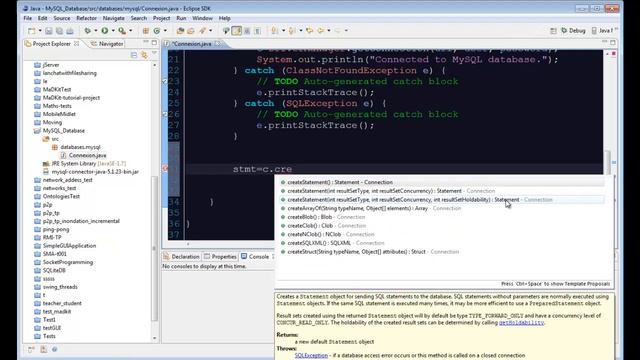
Task: Toggle Show Whitespace Characters button
Action: pos(258,31)
